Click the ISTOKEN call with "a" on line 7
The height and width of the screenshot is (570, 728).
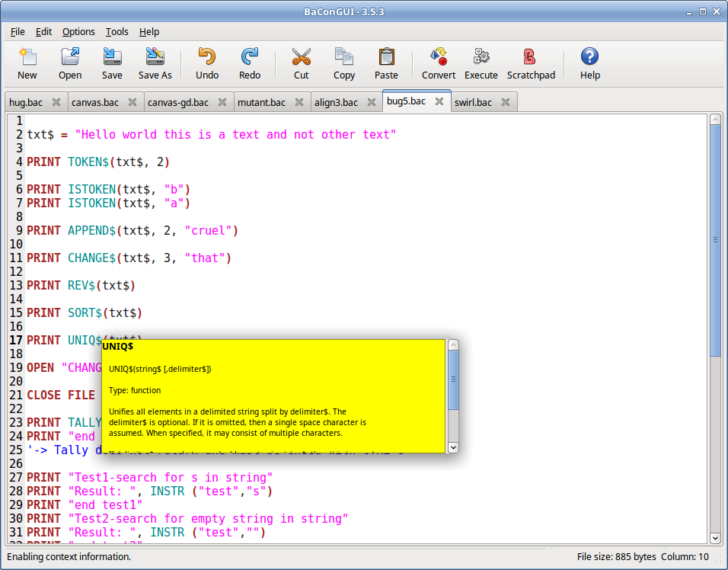(129, 203)
